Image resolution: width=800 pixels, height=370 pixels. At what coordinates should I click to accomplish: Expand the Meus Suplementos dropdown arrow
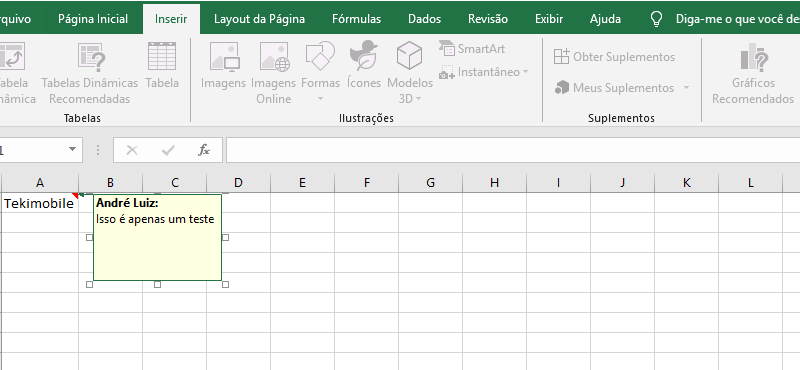coord(686,88)
